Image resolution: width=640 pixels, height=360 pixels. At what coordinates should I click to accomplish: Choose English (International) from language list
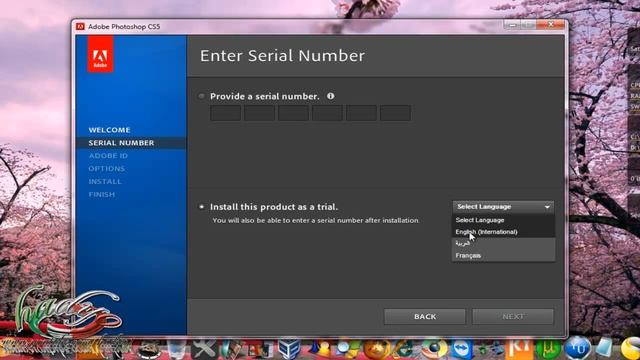503,232
